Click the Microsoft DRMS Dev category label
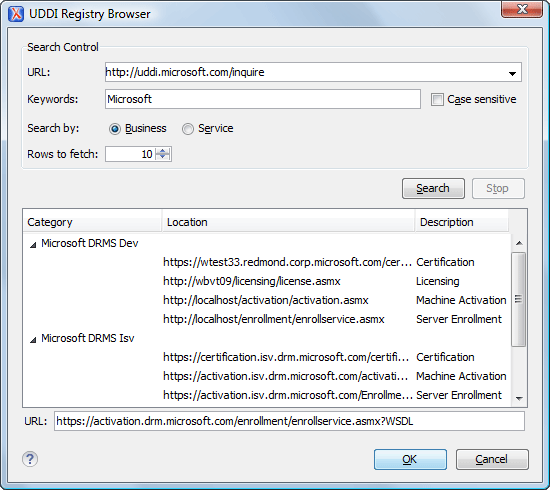Image resolution: width=550 pixels, height=490 pixels. (90, 243)
